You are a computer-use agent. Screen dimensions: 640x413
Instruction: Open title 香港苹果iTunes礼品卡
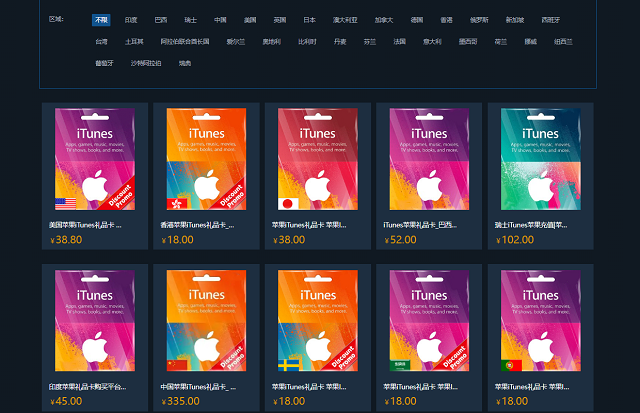[x=198, y=225]
